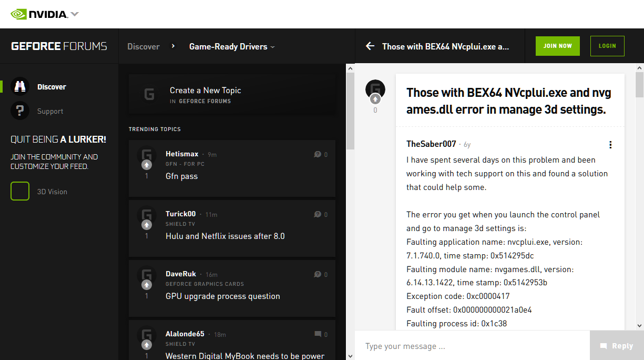This screenshot has height=360, width=644.
Task: Go back using the arrow icon
Action: pos(370,46)
